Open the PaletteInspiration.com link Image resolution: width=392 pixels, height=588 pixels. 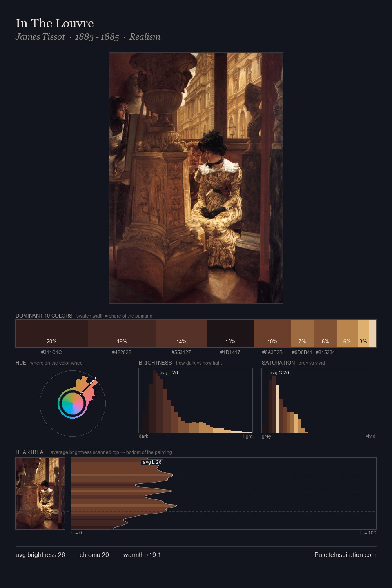[x=345, y=555]
